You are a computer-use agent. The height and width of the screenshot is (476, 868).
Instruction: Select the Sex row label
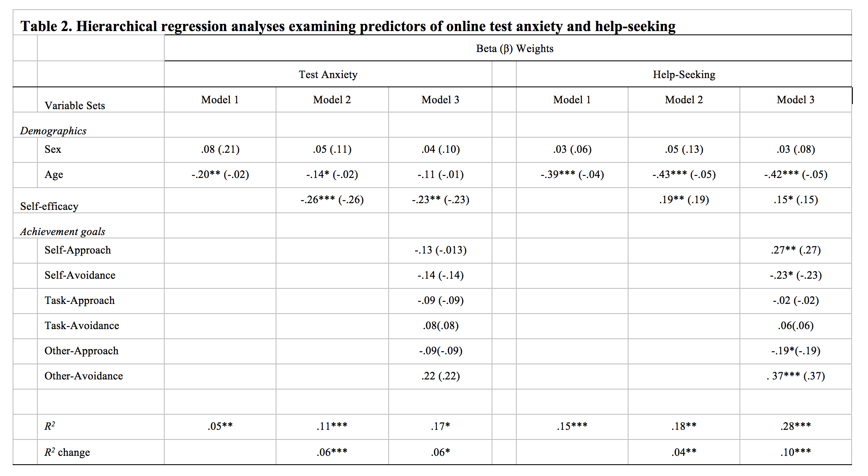[53, 149]
